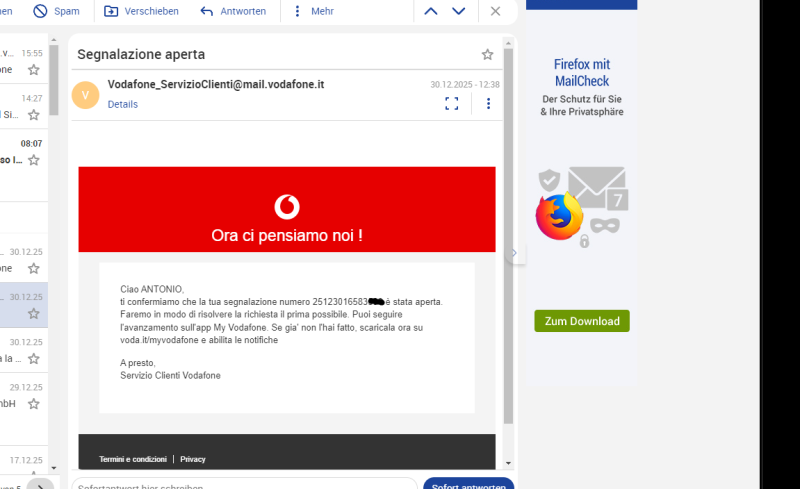Click Antworten to reply to email

pos(233,11)
